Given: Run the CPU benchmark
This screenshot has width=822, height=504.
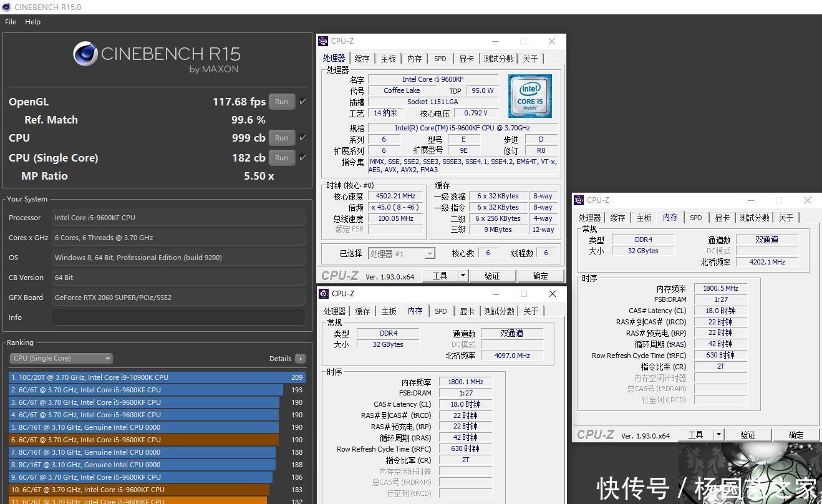Looking at the screenshot, I should (x=282, y=138).
